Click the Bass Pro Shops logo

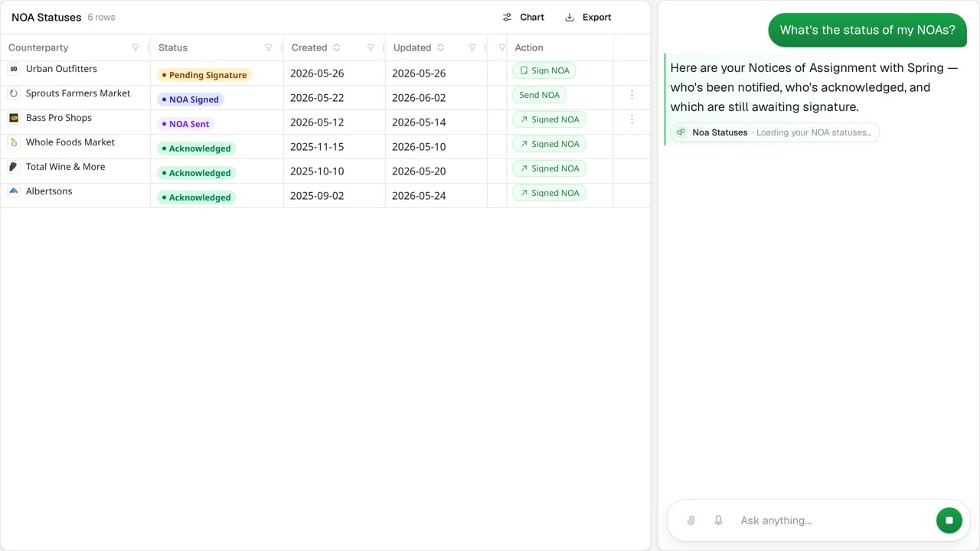tap(14, 118)
